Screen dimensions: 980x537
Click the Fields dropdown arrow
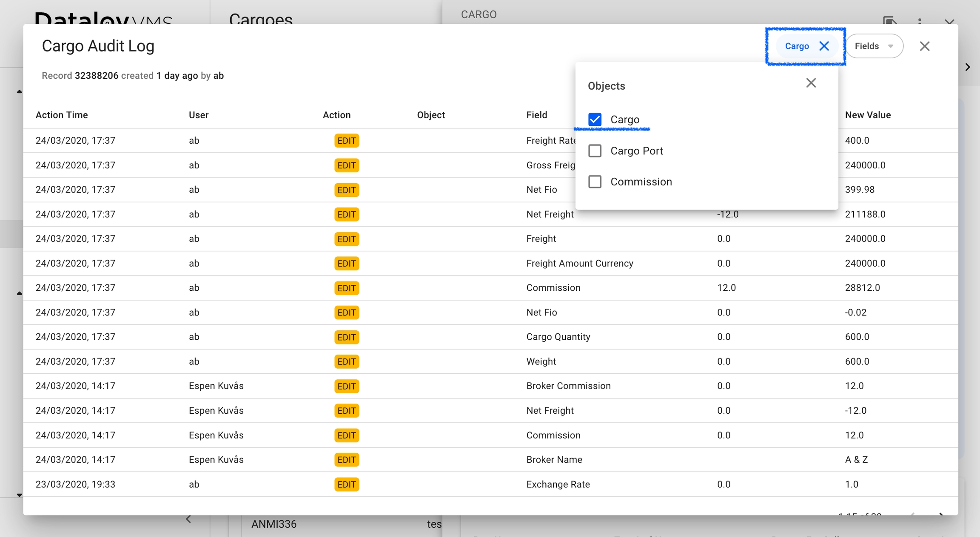(890, 46)
